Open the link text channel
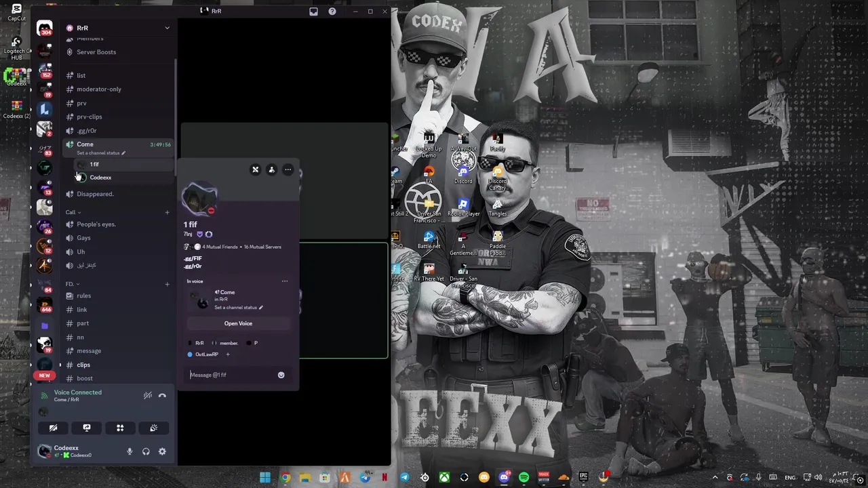Viewport: 868px width, 488px height. click(82, 310)
